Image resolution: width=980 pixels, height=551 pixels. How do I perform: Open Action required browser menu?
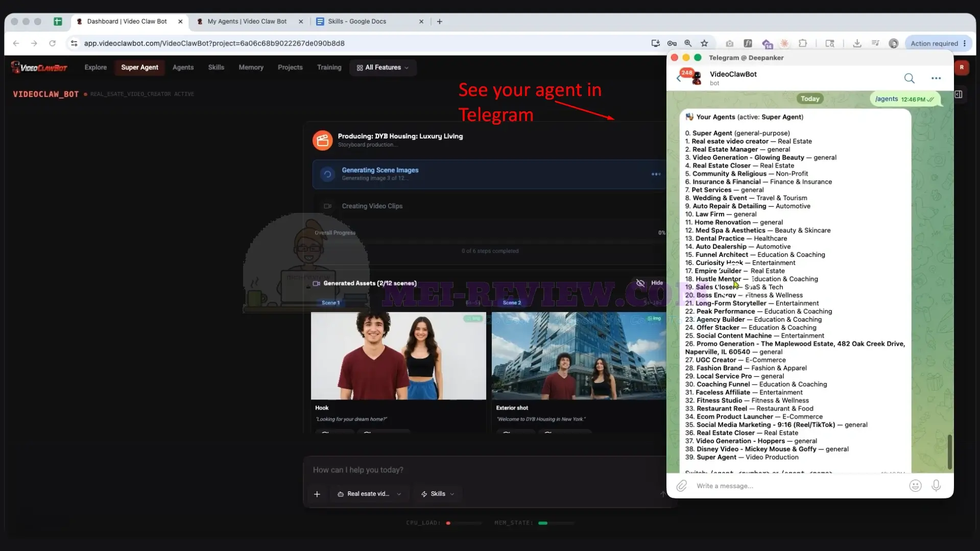click(939, 43)
